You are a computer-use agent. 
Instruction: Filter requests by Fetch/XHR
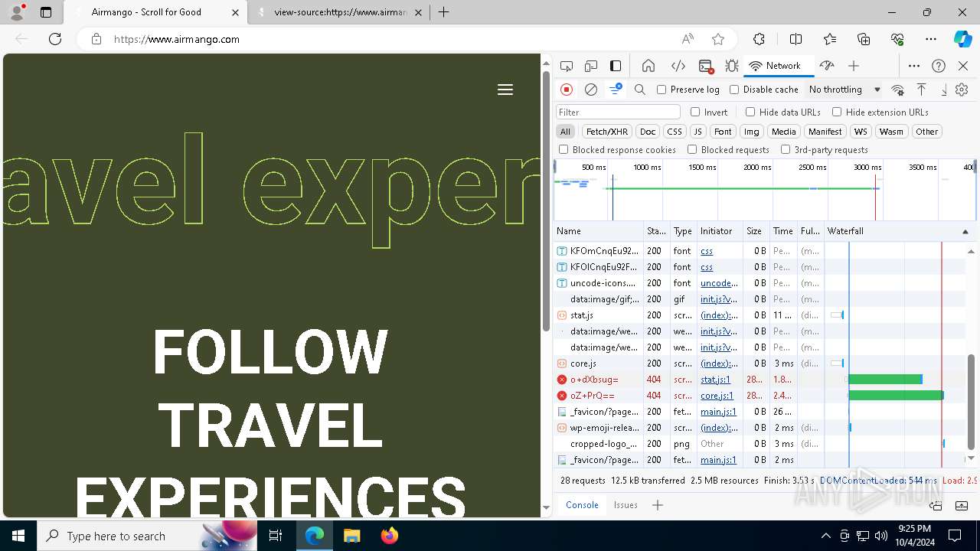[607, 132]
